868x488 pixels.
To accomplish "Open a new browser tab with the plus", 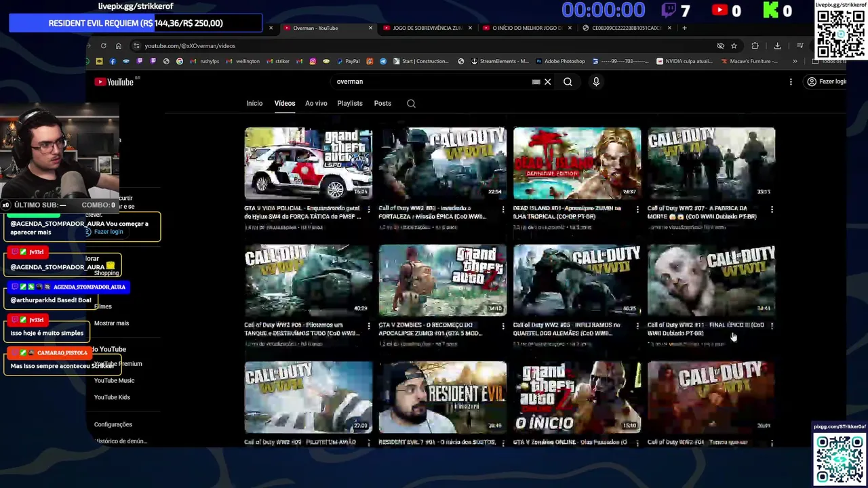I will pyautogui.click(x=684, y=28).
